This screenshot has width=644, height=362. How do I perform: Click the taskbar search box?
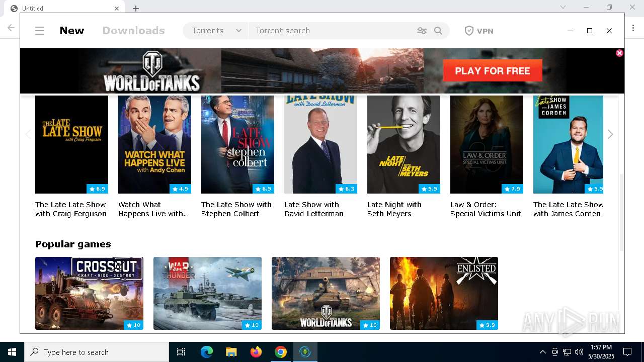97,352
